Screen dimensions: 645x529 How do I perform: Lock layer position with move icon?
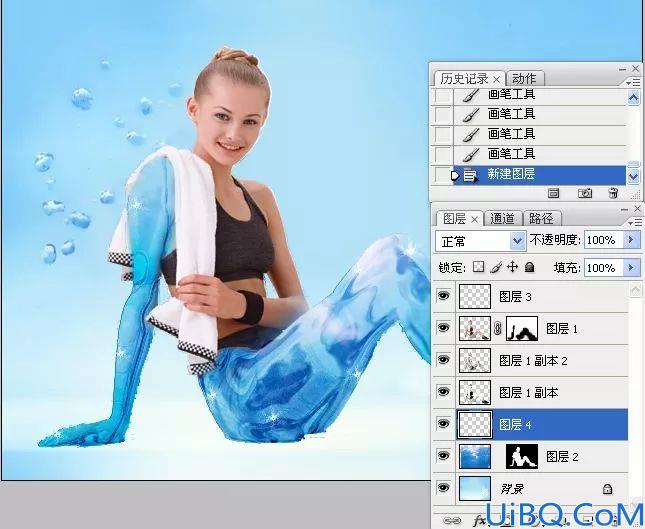[x=512, y=267]
